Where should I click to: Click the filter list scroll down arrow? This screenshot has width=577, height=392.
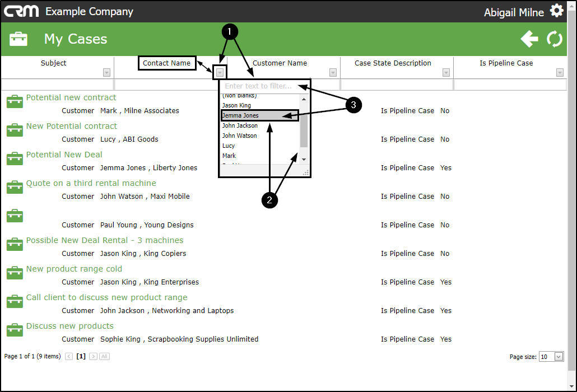304,160
